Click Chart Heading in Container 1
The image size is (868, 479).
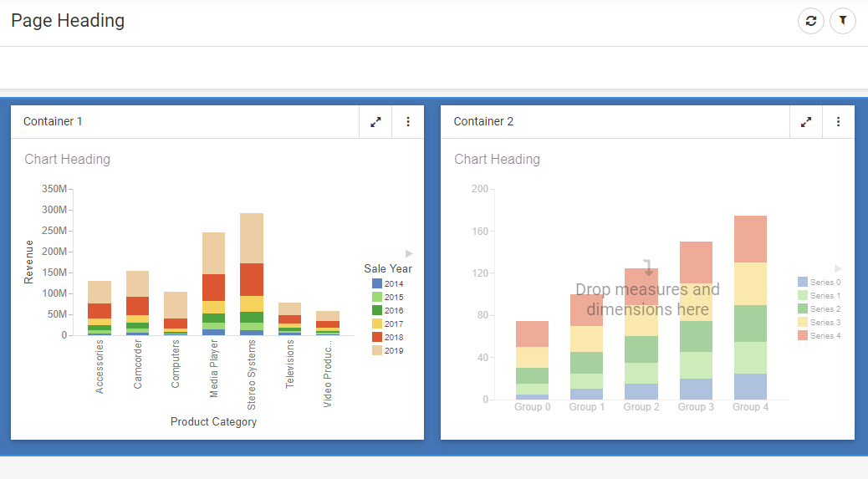coord(67,159)
